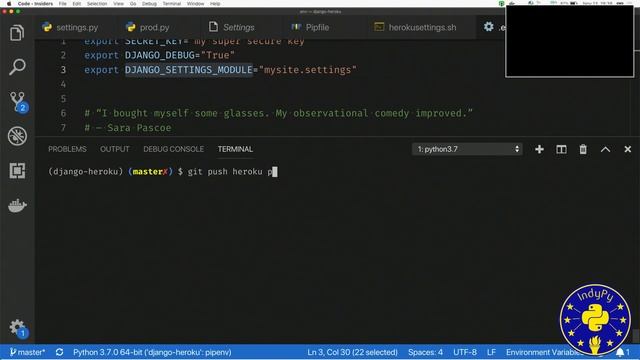Open the Search sidebar view
The height and width of the screenshot is (360, 640).
point(17,67)
